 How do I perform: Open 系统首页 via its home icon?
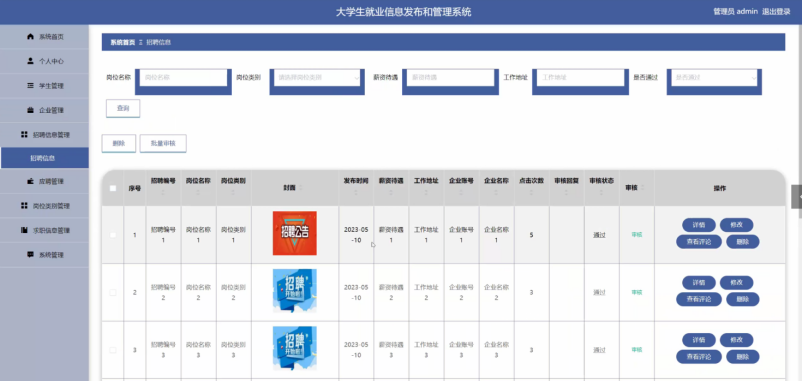pyautogui.click(x=30, y=37)
